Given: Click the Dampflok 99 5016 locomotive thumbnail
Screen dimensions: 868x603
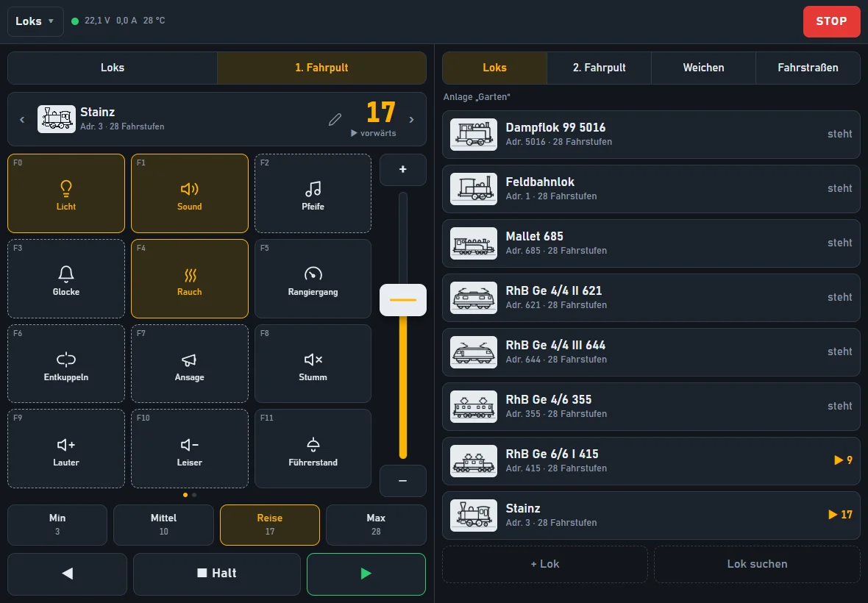Looking at the screenshot, I should [x=474, y=135].
